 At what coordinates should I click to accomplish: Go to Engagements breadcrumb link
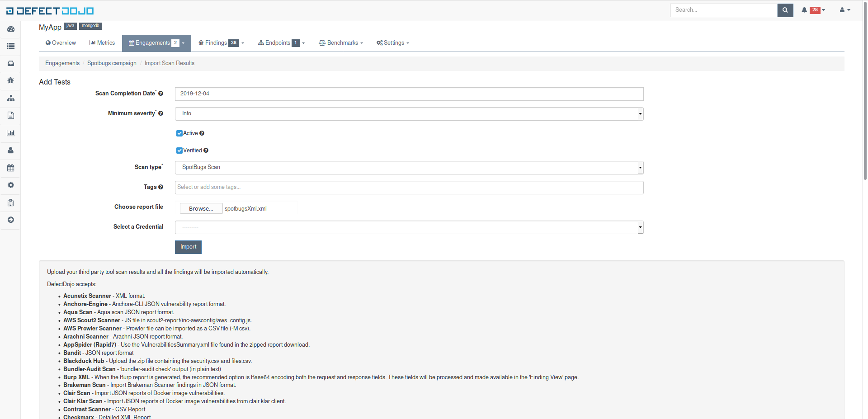pos(62,63)
